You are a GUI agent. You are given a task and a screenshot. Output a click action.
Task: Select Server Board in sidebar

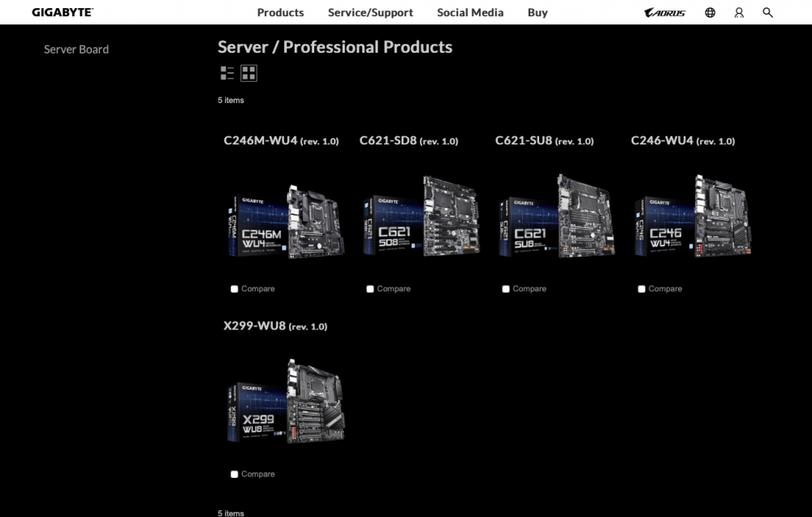(76, 50)
